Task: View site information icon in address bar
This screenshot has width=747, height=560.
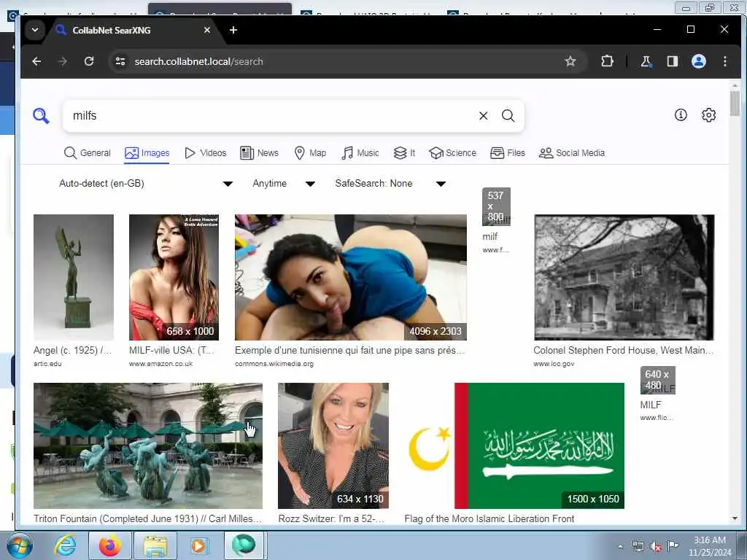Action: (x=120, y=61)
